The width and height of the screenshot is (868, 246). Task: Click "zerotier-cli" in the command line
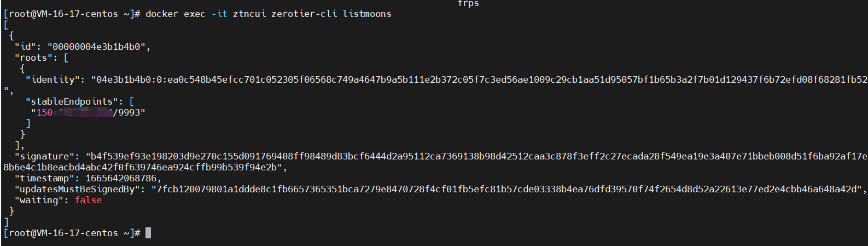coord(304,14)
